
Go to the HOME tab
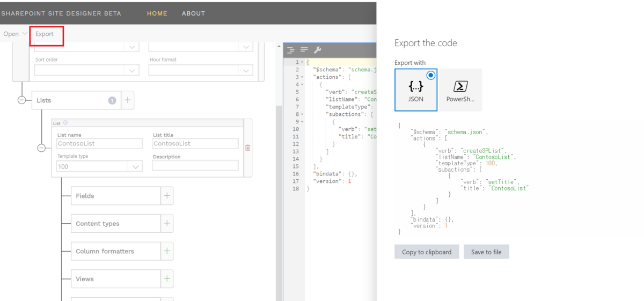tap(157, 13)
